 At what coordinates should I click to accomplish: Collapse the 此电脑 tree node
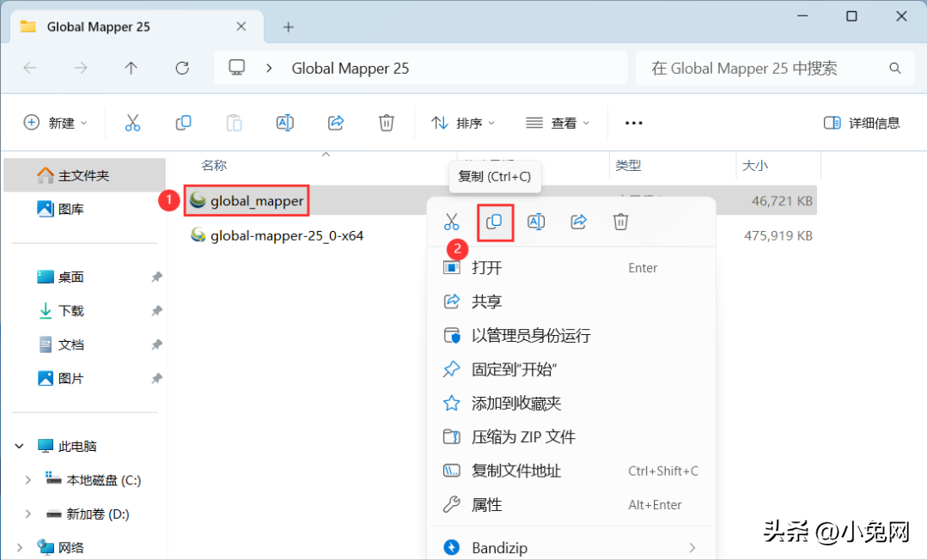click(20, 447)
